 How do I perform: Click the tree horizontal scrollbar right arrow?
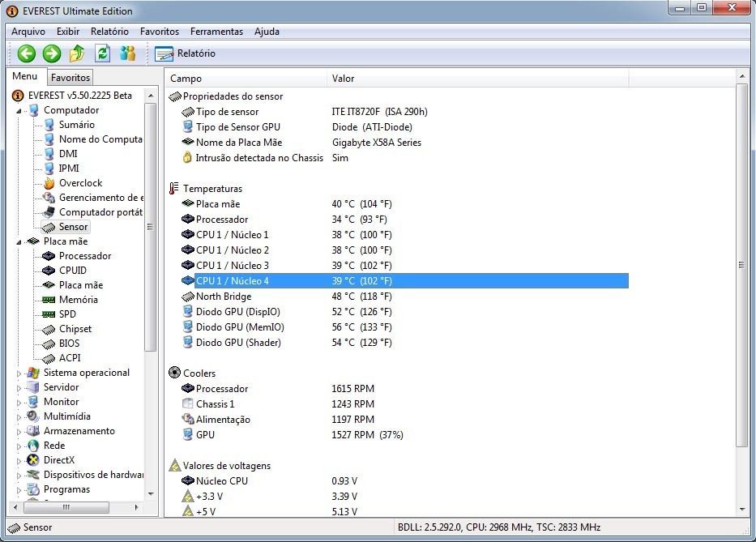point(137,507)
